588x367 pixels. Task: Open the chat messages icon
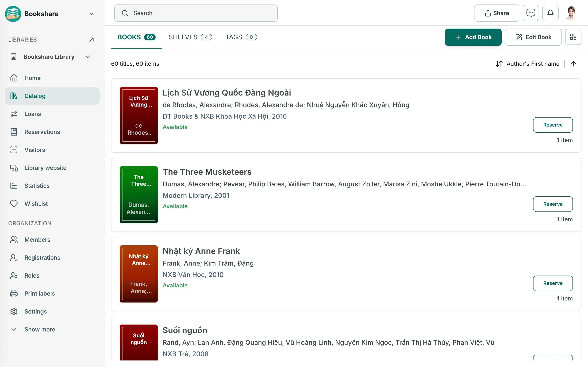coord(531,13)
